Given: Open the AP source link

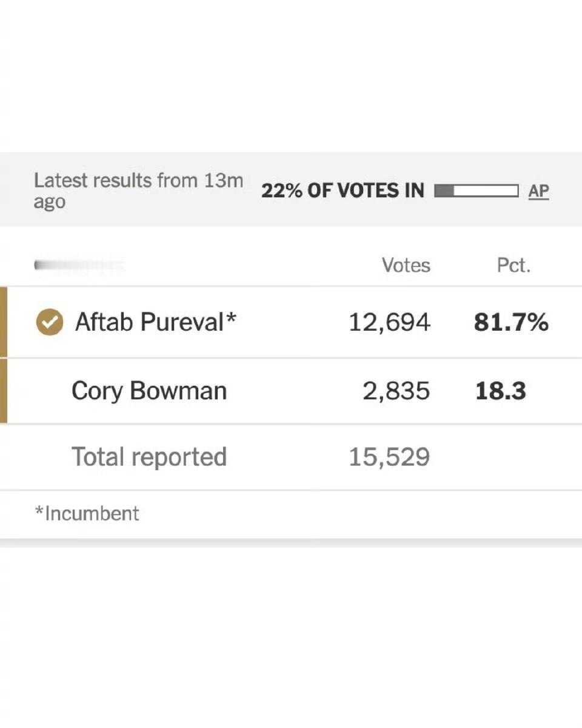Looking at the screenshot, I should [538, 191].
